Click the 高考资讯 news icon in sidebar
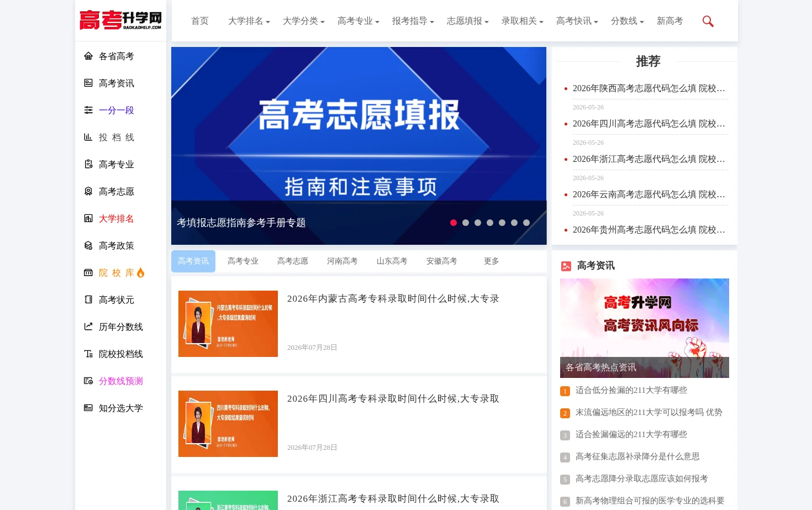The height and width of the screenshot is (510, 812). tap(88, 83)
